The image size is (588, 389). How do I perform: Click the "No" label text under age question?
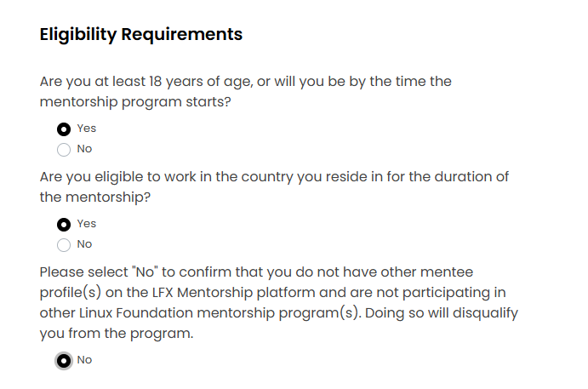pyautogui.click(x=84, y=149)
